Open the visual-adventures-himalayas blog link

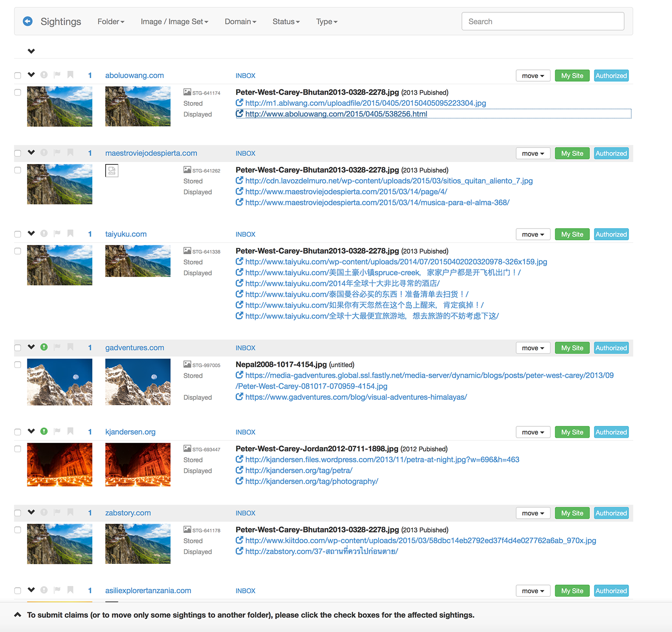356,397
